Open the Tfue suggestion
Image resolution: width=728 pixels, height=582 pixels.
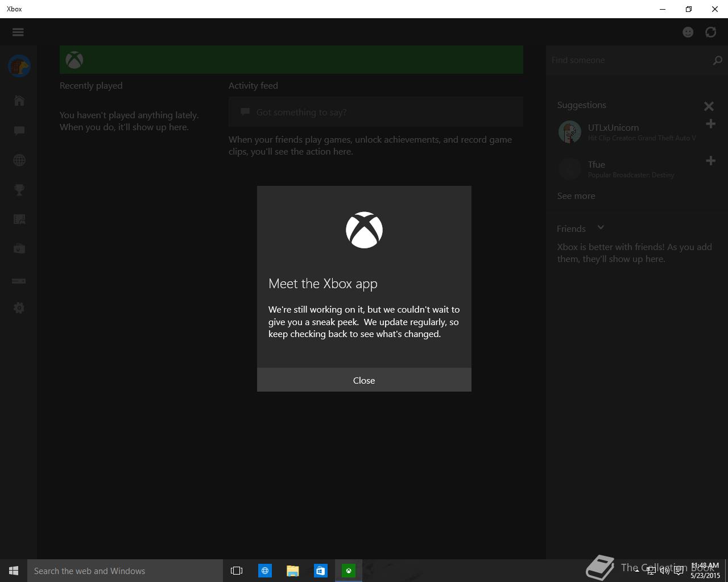click(631, 169)
